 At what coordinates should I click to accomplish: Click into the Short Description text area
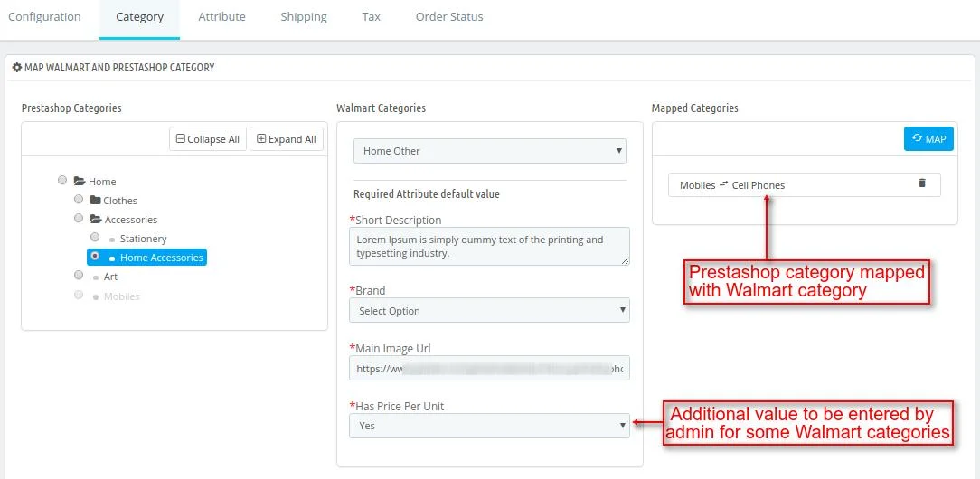(x=489, y=247)
